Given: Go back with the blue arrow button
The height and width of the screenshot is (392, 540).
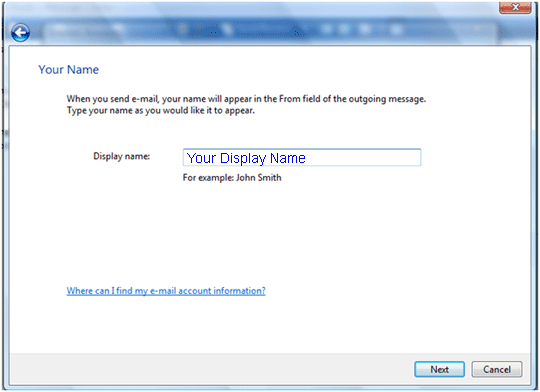Looking at the screenshot, I should pyautogui.click(x=20, y=33).
